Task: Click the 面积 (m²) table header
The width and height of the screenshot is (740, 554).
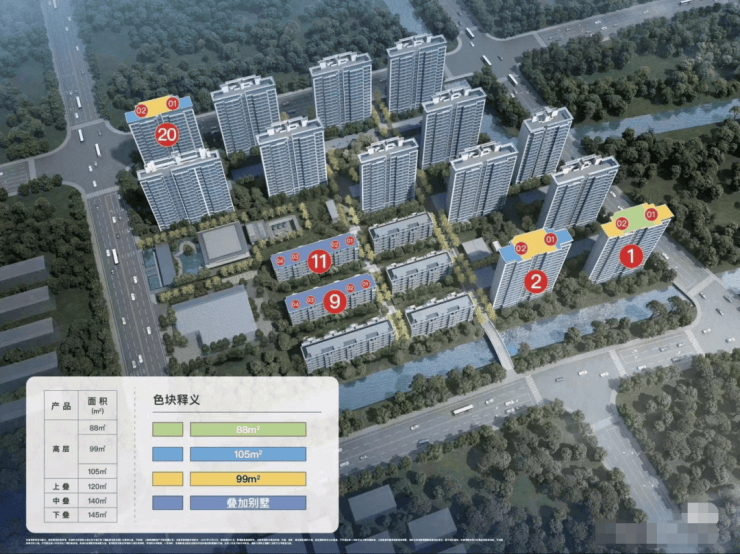Action: pyautogui.click(x=97, y=405)
